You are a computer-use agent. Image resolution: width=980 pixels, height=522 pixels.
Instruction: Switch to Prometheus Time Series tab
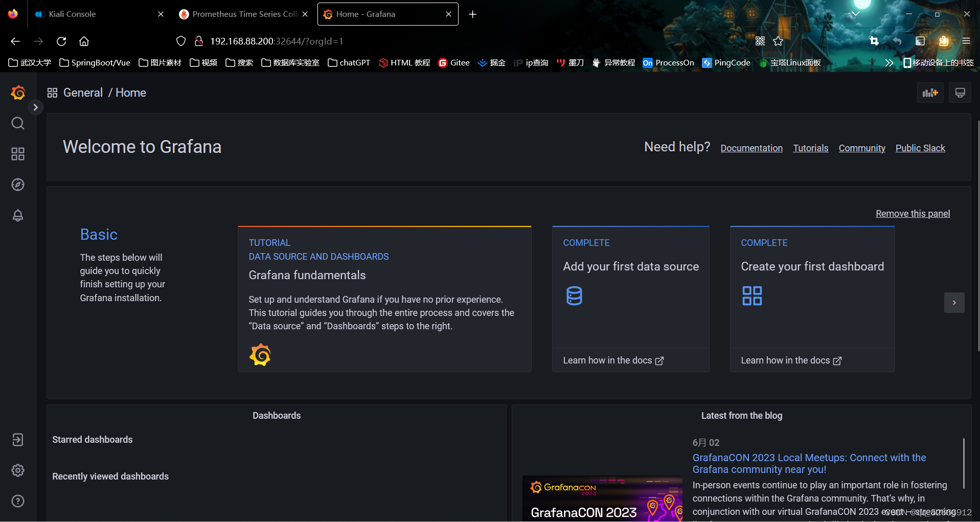[239, 14]
